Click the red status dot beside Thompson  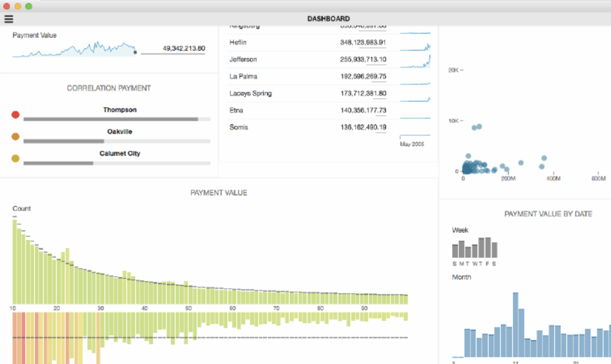15,114
